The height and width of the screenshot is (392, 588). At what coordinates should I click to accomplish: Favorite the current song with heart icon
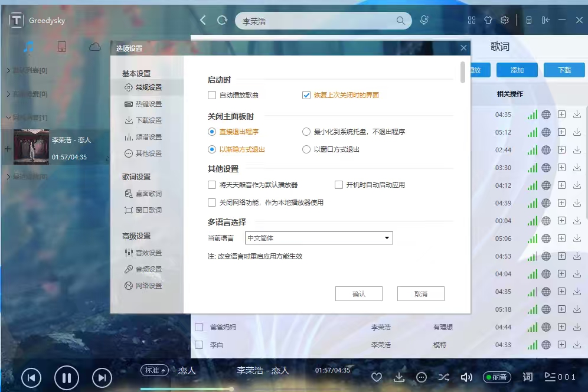click(x=377, y=377)
